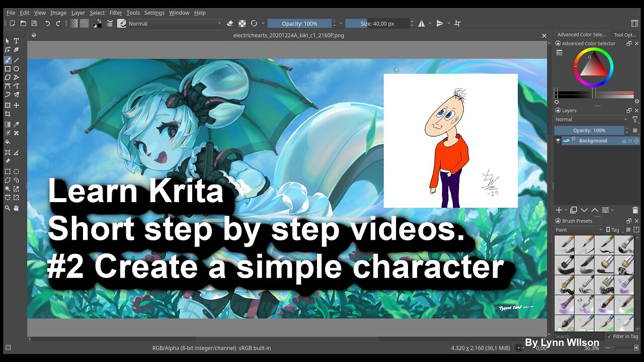644x362 pixels.
Task: Move layer up with arrow icon
Action: coord(595,210)
